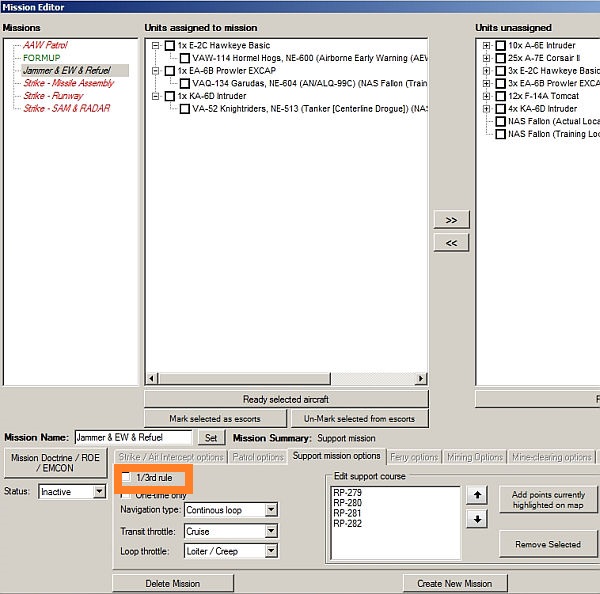600x594 pixels.
Task: Select the FORMUP mission
Action: pos(41,58)
